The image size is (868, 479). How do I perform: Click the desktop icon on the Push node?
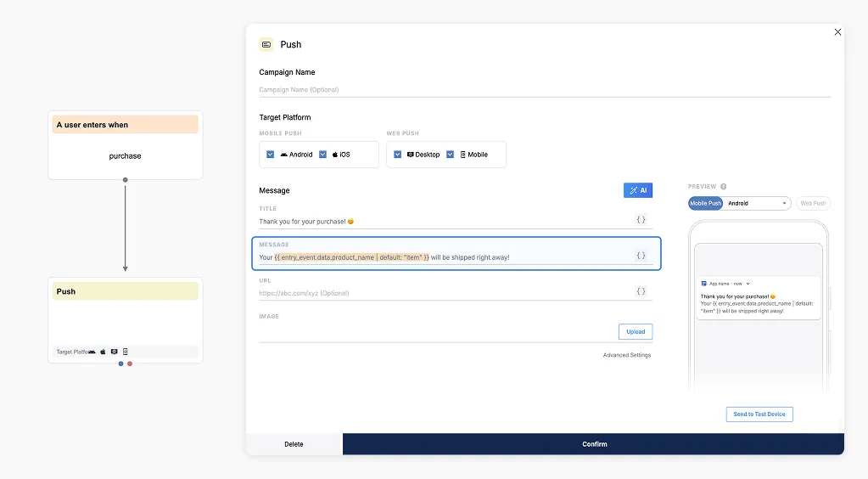point(114,352)
